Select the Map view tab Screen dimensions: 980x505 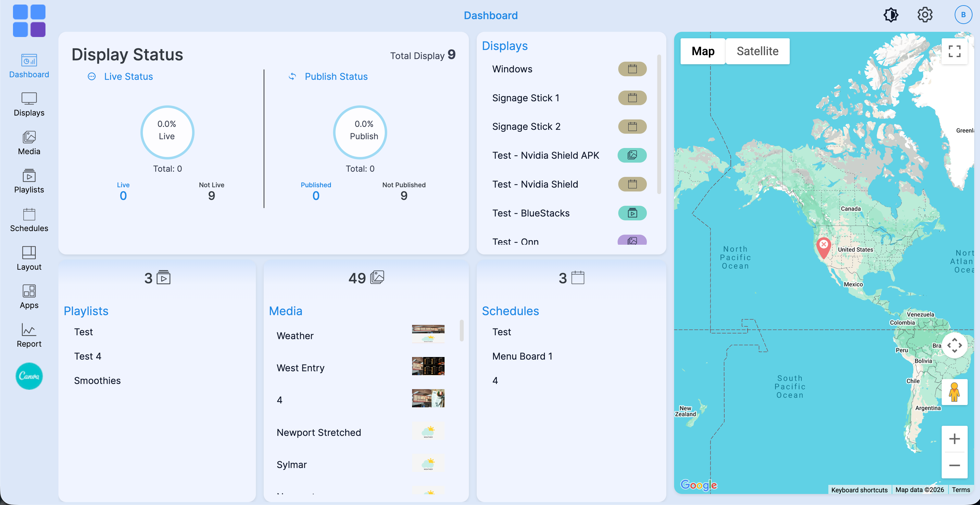pyautogui.click(x=703, y=51)
